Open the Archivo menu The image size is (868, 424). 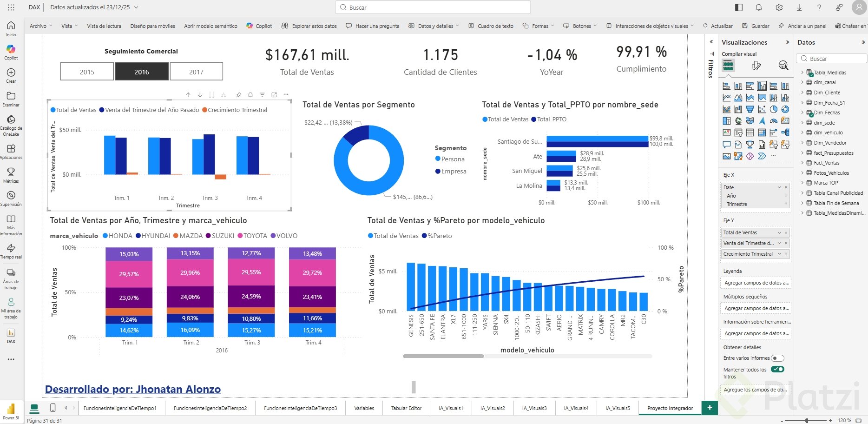(x=40, y=26)
